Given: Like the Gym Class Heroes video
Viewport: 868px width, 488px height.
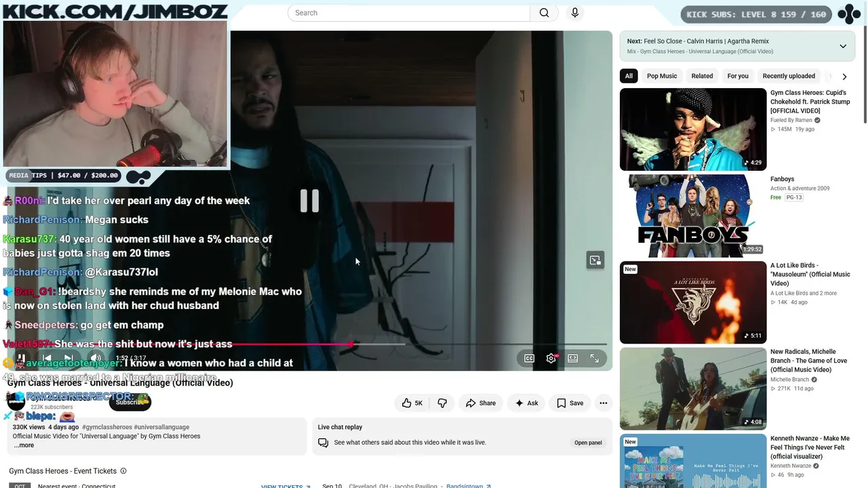Looking at the screenshot, I should pyautogui.click(x=412, y=403).
